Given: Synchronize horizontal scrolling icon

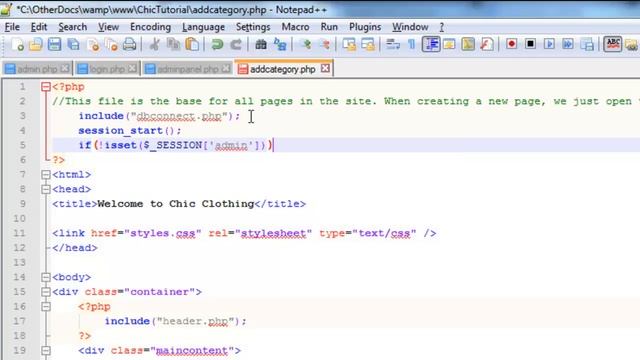Looking at the screenshot, I should coord(368,44).
